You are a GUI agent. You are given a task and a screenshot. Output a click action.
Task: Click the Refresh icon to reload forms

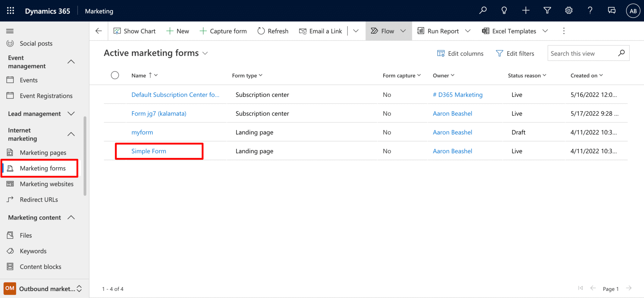point(261,31)
